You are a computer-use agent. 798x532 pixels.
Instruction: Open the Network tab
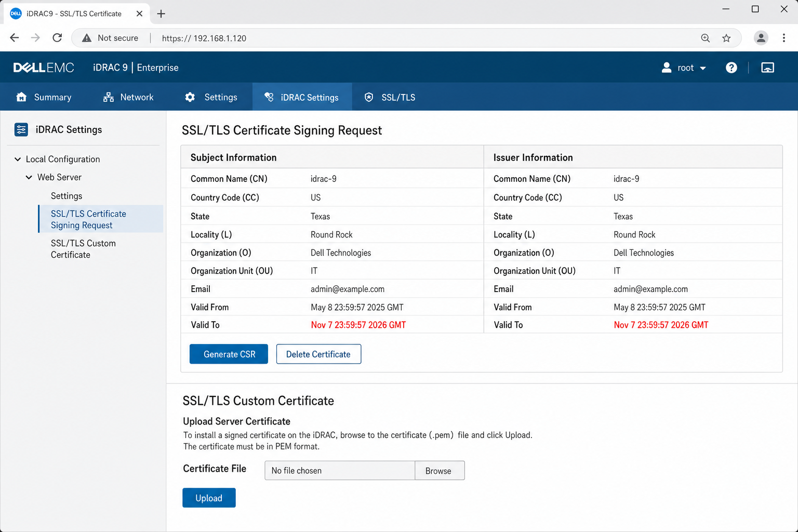[128, 97]
